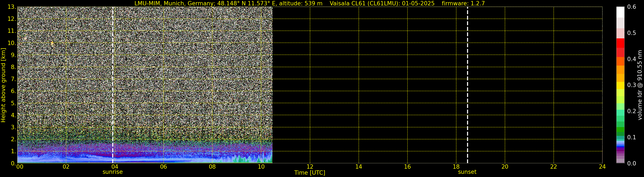Click the height axis tick '13.'

click(x=12, y=7)
